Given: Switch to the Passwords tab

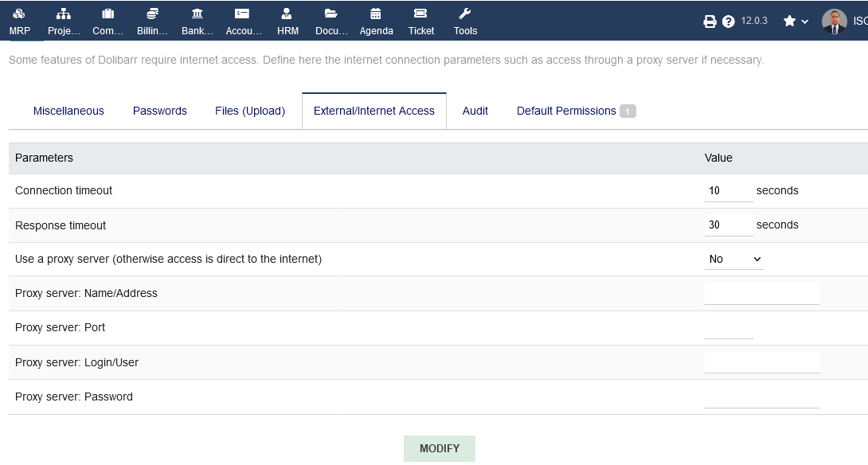Looking at the screenshot, I should [x=160, y=111].
